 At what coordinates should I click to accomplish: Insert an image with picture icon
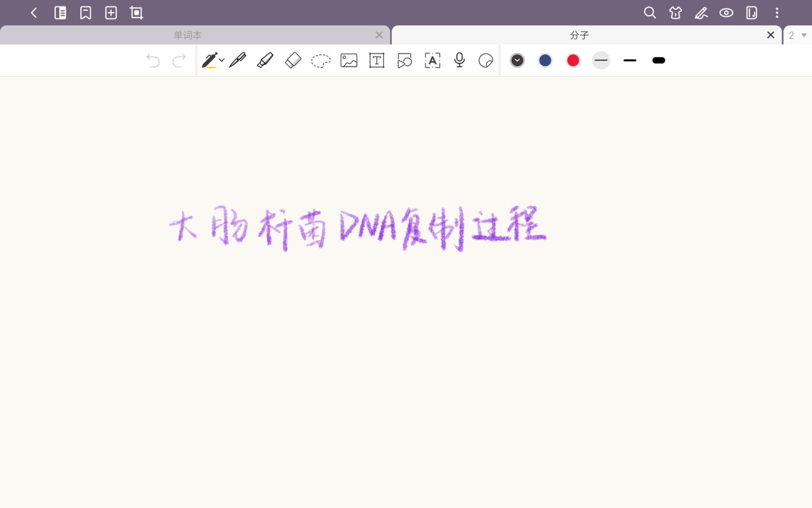pyautogui.click(x=349, y=60)
